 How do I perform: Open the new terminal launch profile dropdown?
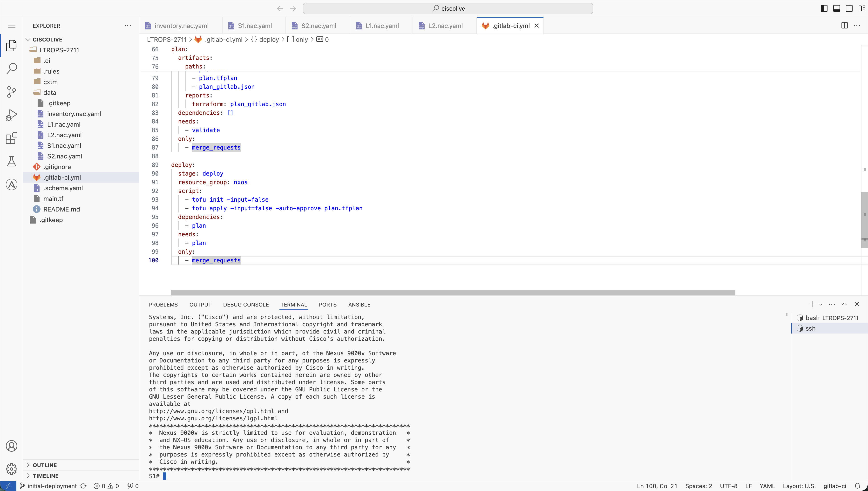(821, 305)
